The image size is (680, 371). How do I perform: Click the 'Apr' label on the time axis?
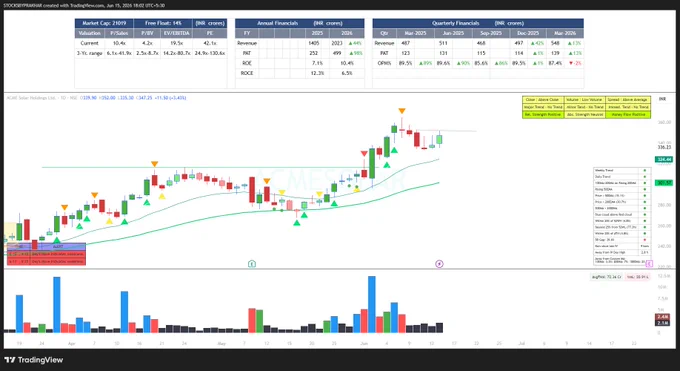click(x=72, y=343)
